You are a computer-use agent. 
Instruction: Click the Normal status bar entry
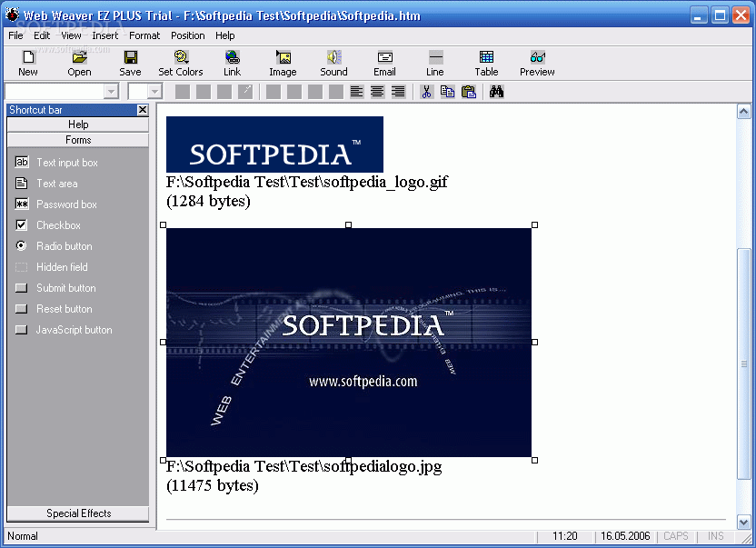click(23, 536)
